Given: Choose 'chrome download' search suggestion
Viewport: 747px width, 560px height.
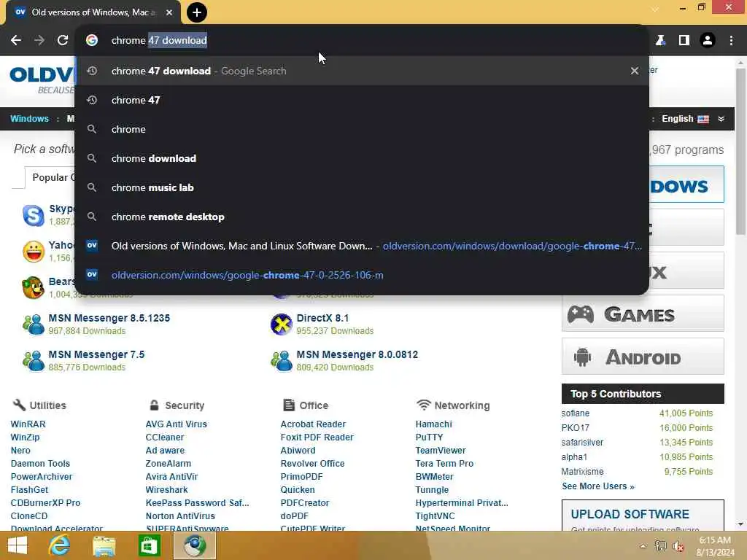Looking at the screenshot, I should point(362,158).
